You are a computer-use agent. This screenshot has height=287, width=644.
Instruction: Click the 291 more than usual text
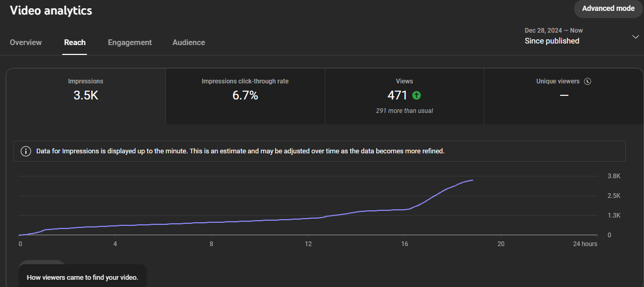tap(404, 111)
